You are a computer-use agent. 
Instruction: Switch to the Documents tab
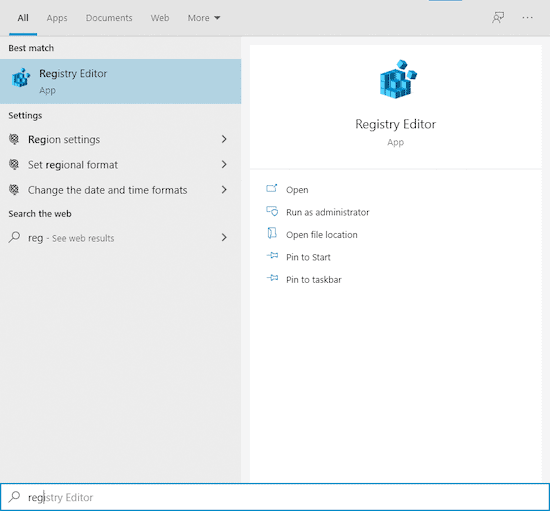point(109,18)
